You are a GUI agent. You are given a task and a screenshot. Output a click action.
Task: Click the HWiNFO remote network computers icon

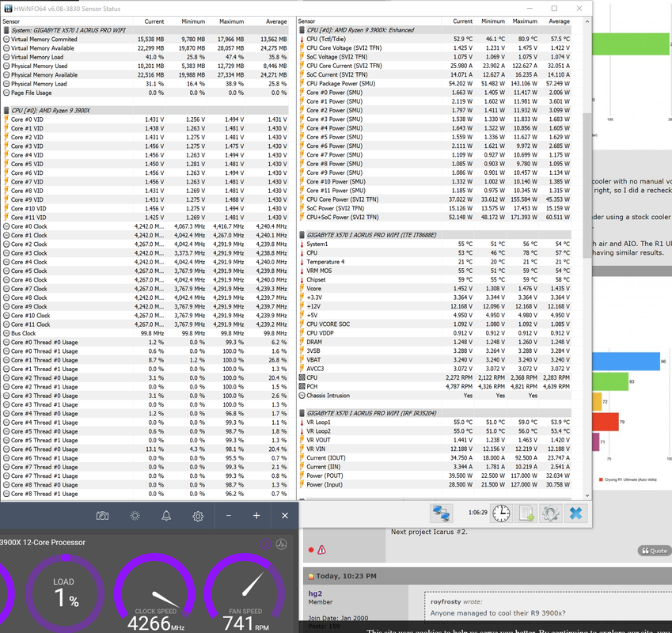[x=441, y=513]
